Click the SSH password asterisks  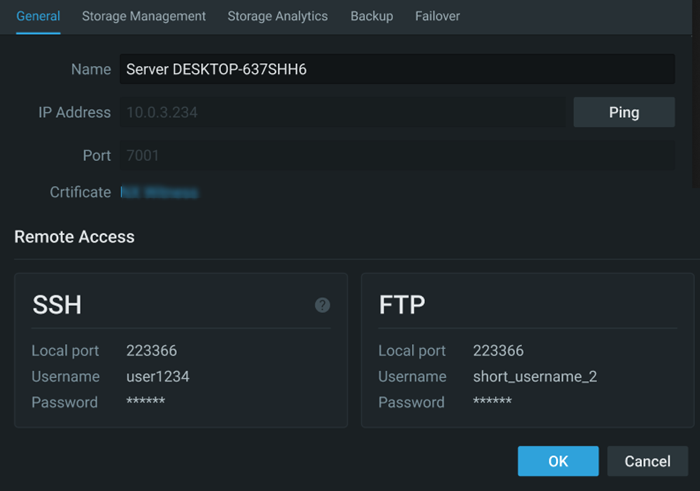(x=146, y=401)
